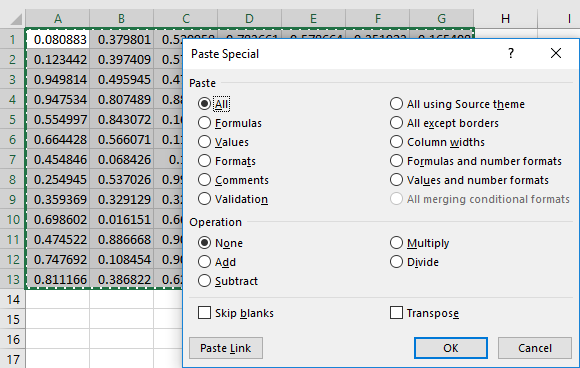Select the Divide operation
Viewport: 580px width, 368px height.
tap(396, 262)
